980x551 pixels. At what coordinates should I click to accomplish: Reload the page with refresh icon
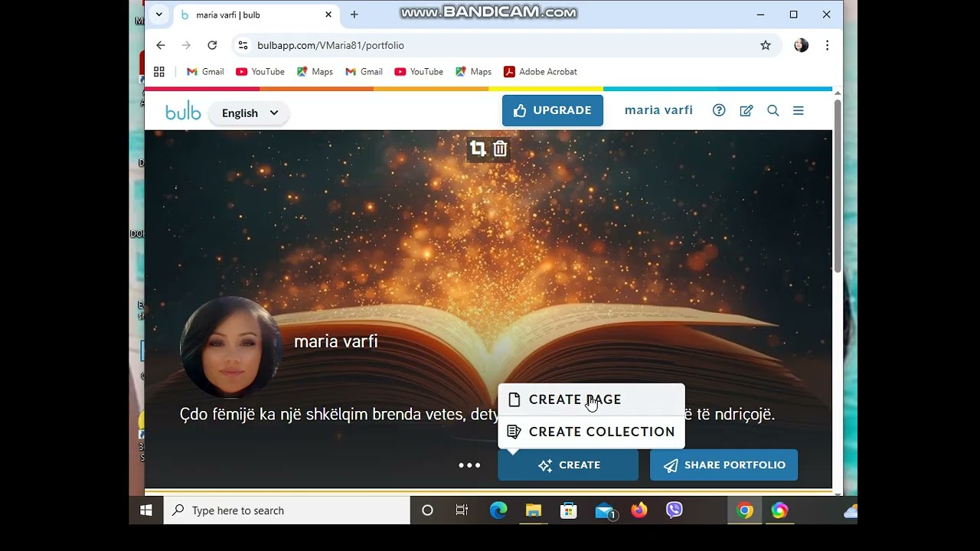pyautogui.click(x=212, y=45)
